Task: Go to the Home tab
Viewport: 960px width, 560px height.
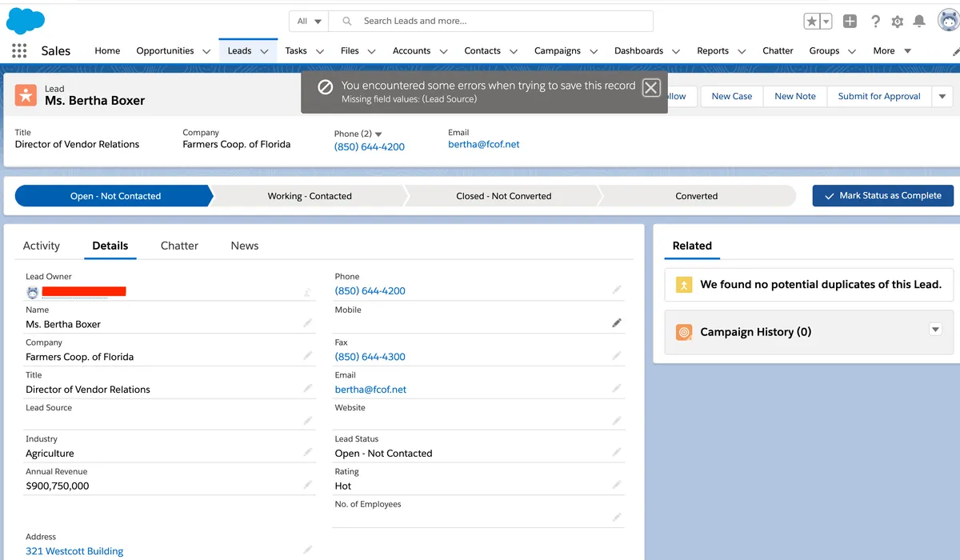Action: pos(107,50)
